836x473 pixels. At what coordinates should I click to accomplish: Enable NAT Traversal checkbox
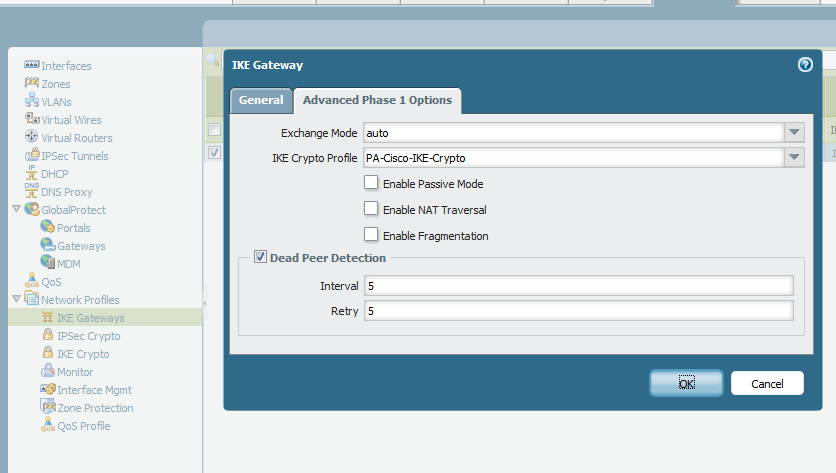coord(371,209)
